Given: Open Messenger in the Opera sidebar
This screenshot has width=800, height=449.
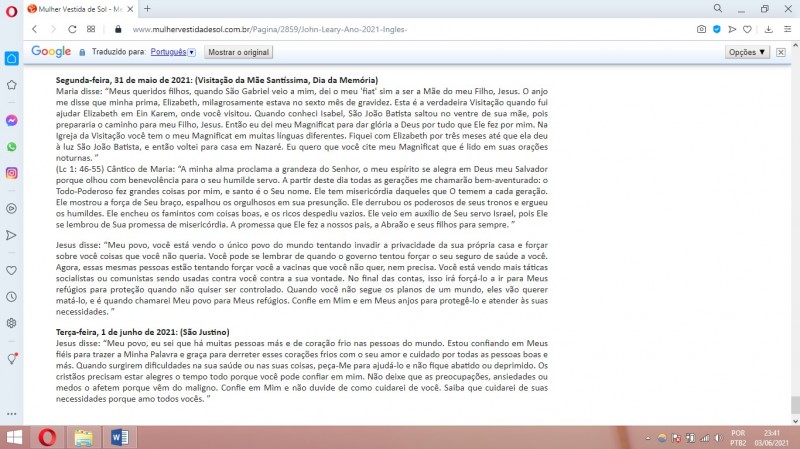Looking at the screenshot, I should pos(11,119).
